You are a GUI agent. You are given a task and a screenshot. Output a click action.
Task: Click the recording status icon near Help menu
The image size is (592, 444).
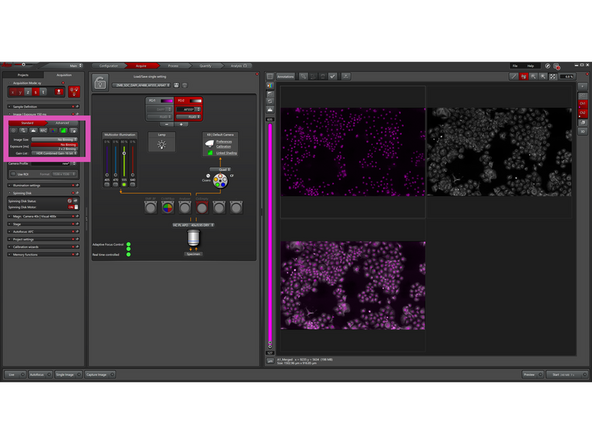[x=557, y=66]
